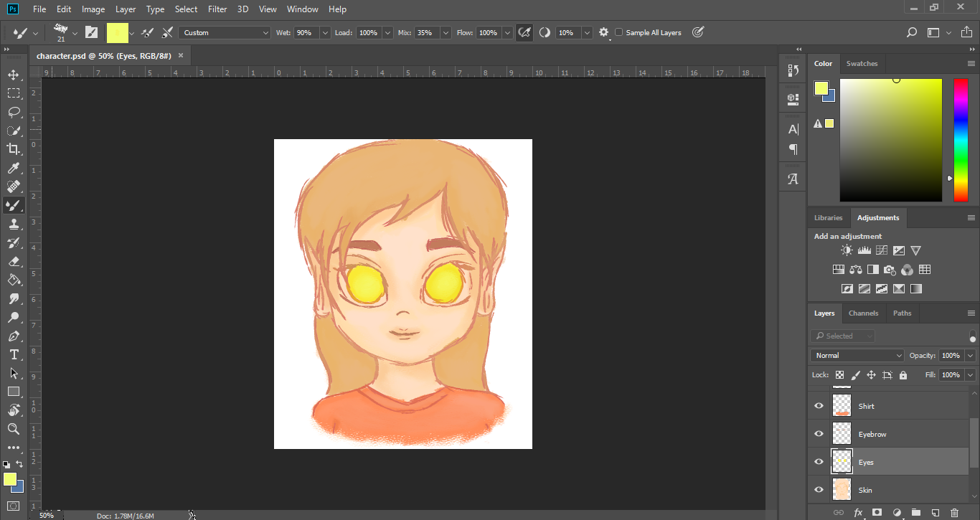Click the current brush load color swatch
The width and height of the screenshot is (980, 520).
point(118,32)
